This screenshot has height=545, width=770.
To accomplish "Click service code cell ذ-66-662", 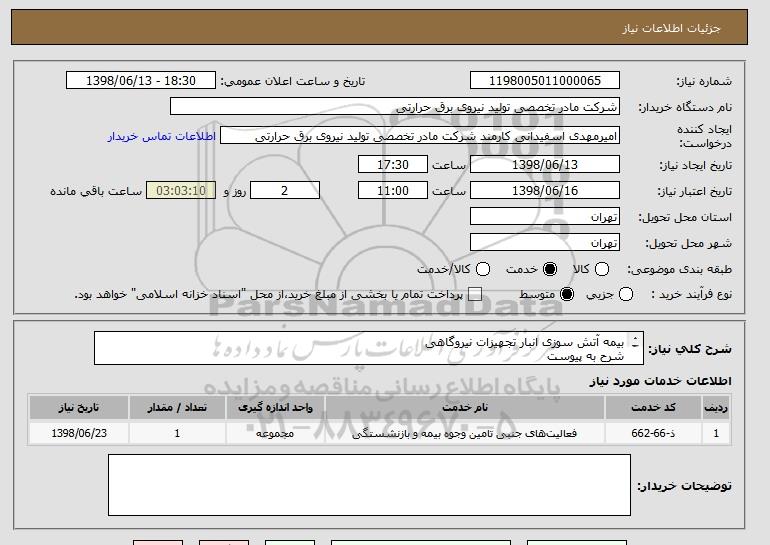I will click(x=653, y=433).
